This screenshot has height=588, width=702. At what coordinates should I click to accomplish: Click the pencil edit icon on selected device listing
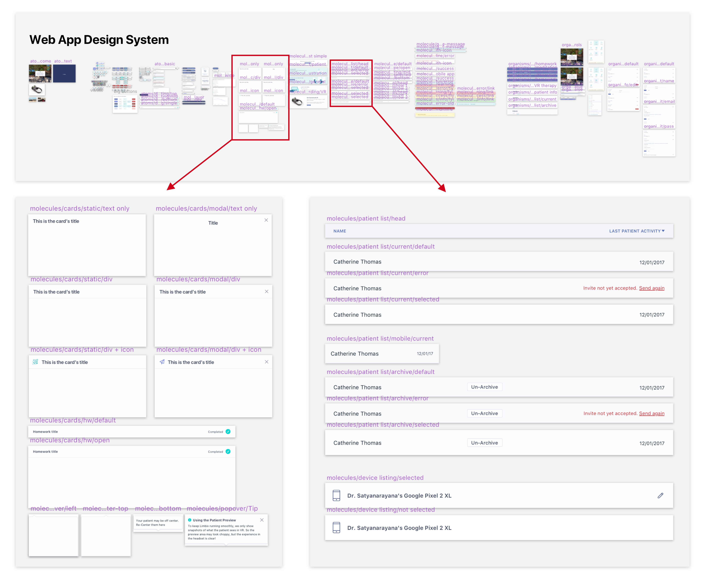660,495
